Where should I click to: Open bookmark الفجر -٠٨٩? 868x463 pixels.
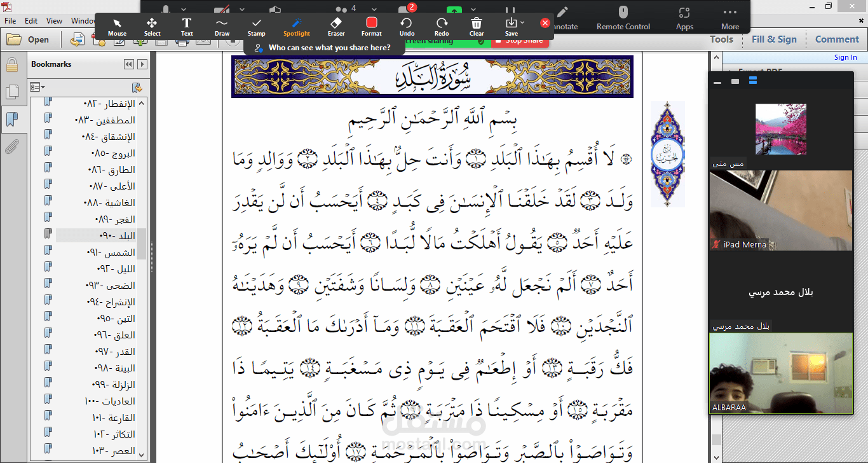point(115,219)
